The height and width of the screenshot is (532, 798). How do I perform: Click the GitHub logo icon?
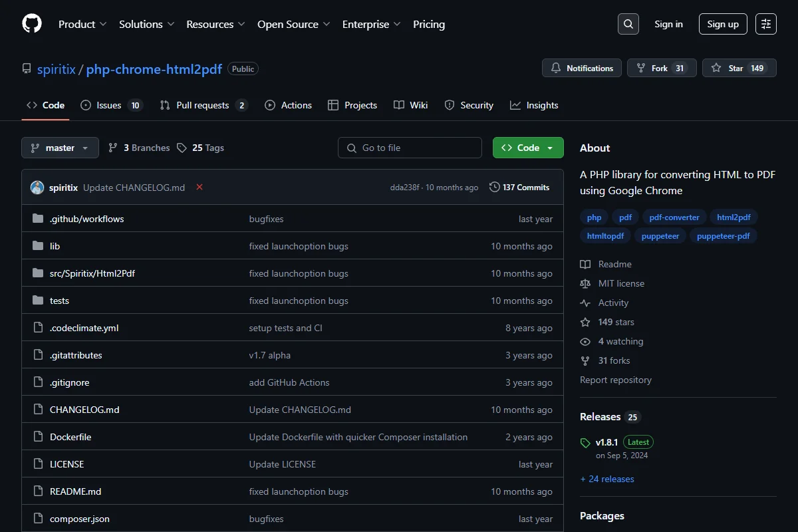[x=32, y=24]
